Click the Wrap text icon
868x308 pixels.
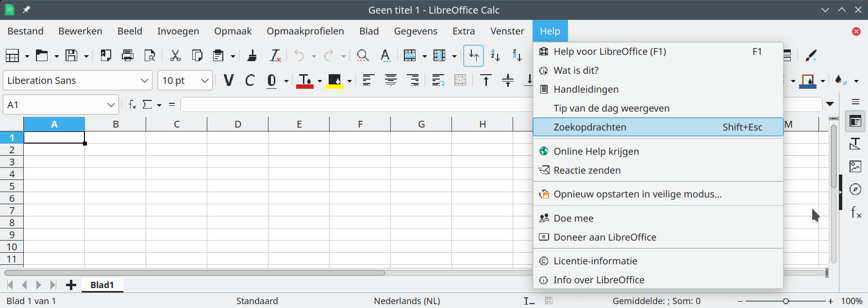pos(438,81)
